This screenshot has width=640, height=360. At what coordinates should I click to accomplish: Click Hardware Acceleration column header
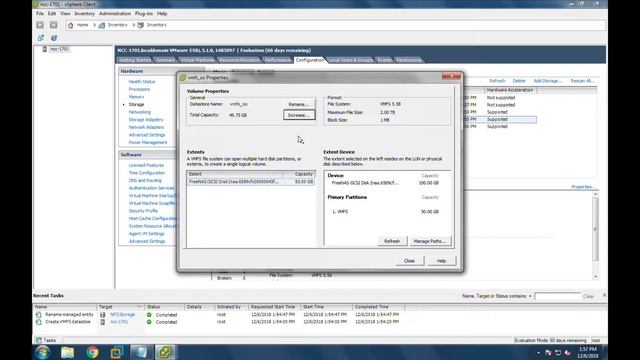[510, 90]
